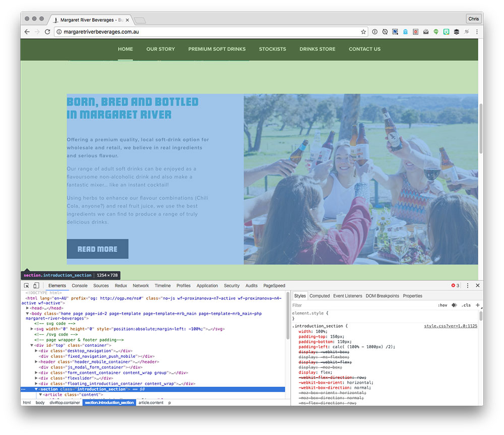Expand the flexslider div node

coord(36,378)
